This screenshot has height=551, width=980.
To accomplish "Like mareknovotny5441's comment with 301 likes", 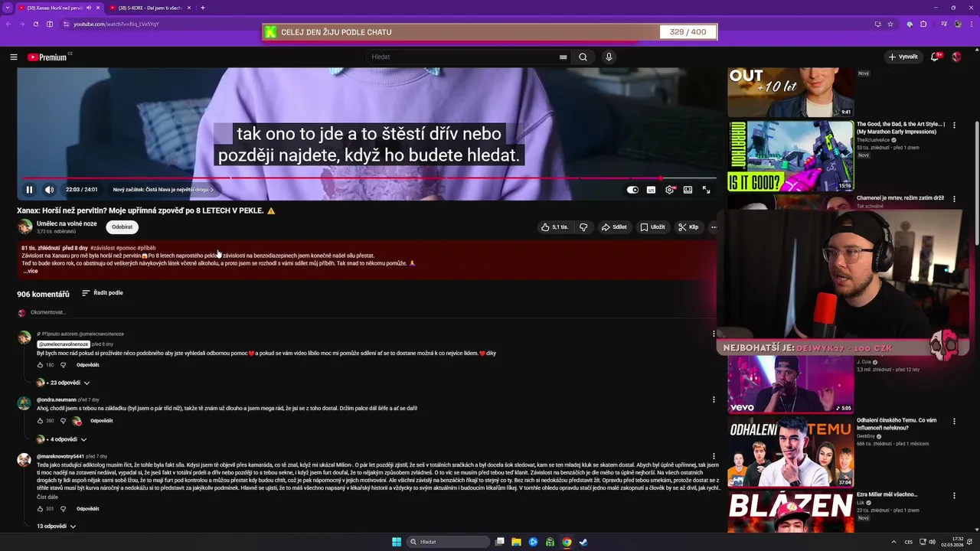I will coord(41,509).
